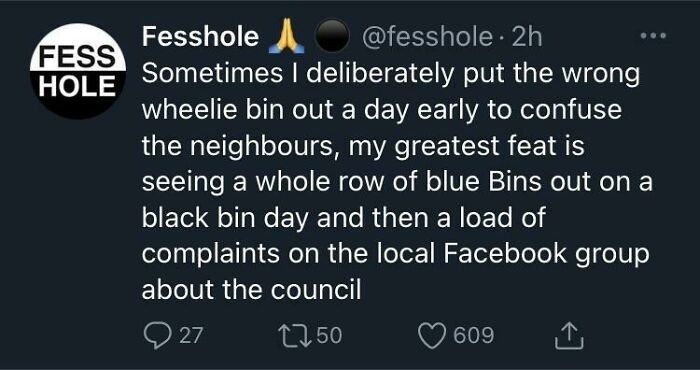Share the tweet via upload arrow icon
The image size is (700, 370).
[569, 336]
